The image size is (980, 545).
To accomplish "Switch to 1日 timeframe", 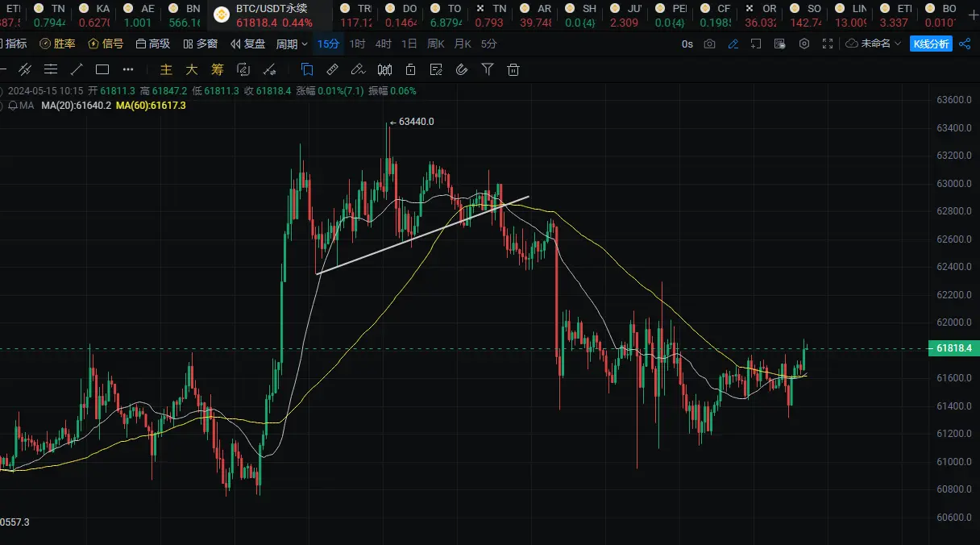I will coord(409,44).
